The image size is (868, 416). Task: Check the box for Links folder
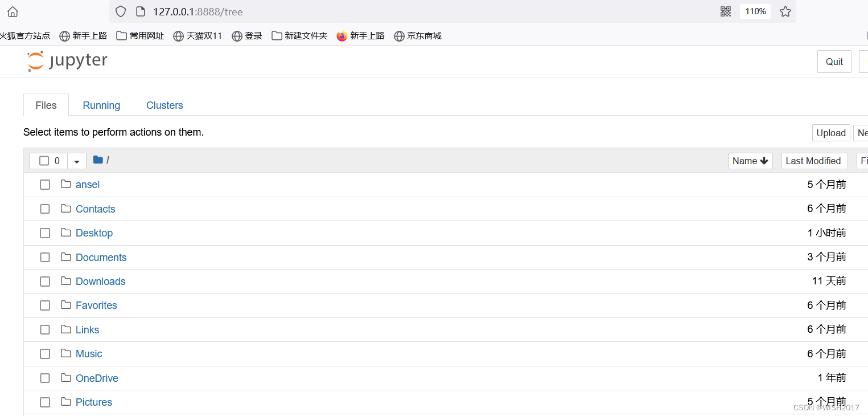click(45, 330)
